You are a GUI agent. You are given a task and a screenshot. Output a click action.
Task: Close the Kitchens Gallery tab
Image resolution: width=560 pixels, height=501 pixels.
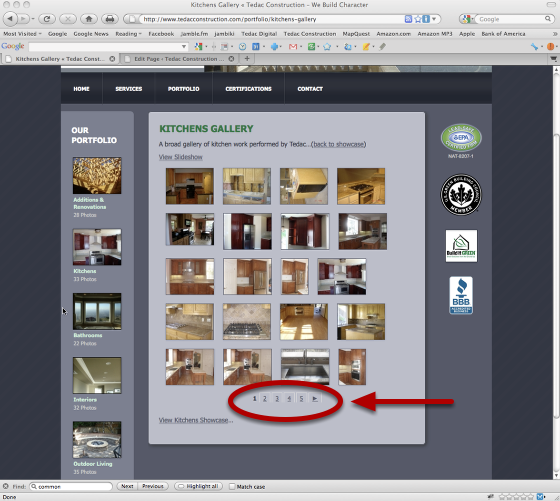pos(112,59)
